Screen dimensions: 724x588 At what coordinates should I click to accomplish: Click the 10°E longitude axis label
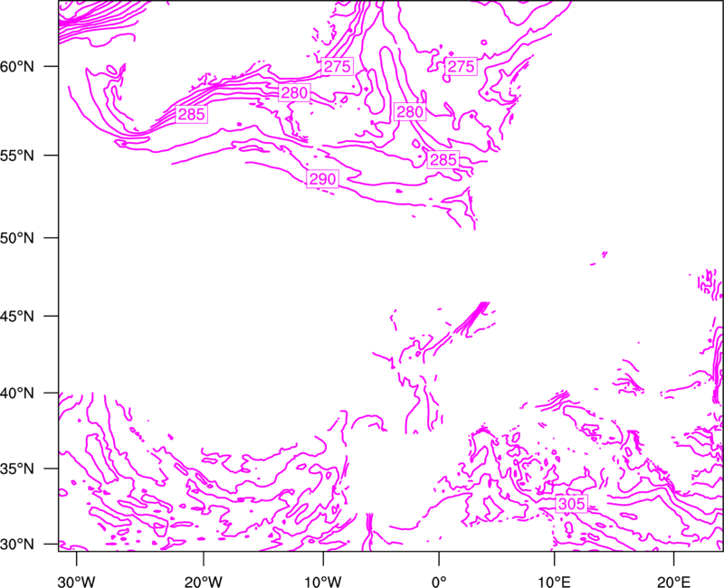[554, 582]
